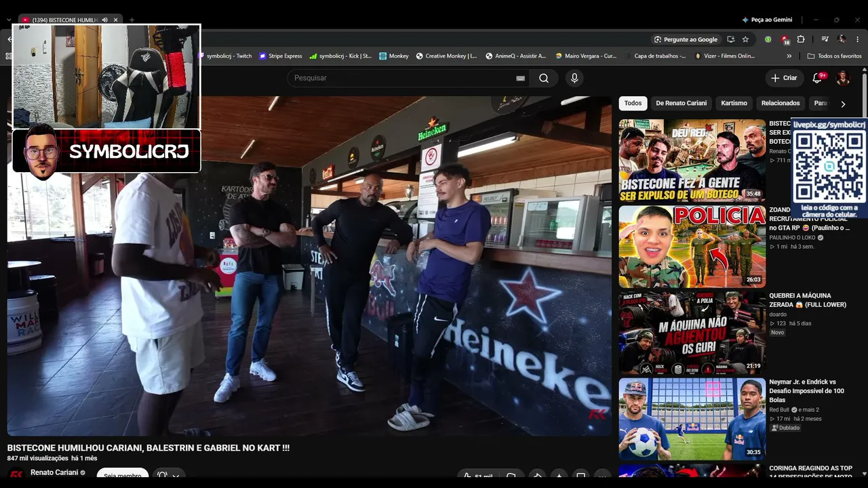Select the De Renato Cariani chip
Screen dimensions: 868x488
pos(682,103)
